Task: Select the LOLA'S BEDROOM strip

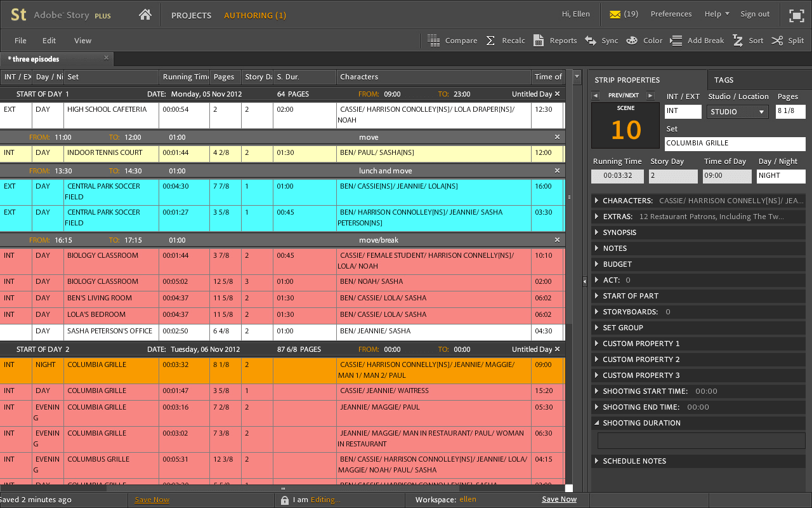Action: coord(282,315)
